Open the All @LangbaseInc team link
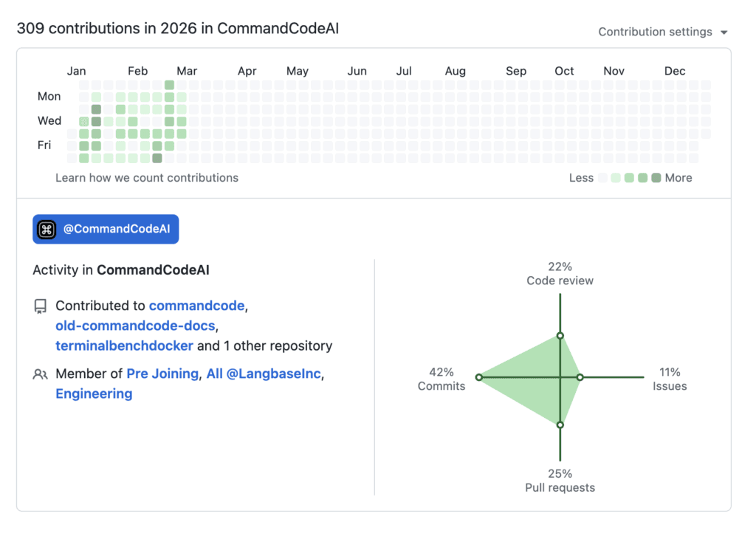The image size is (756, 536). pyautogui.click(x=264, y=374)
